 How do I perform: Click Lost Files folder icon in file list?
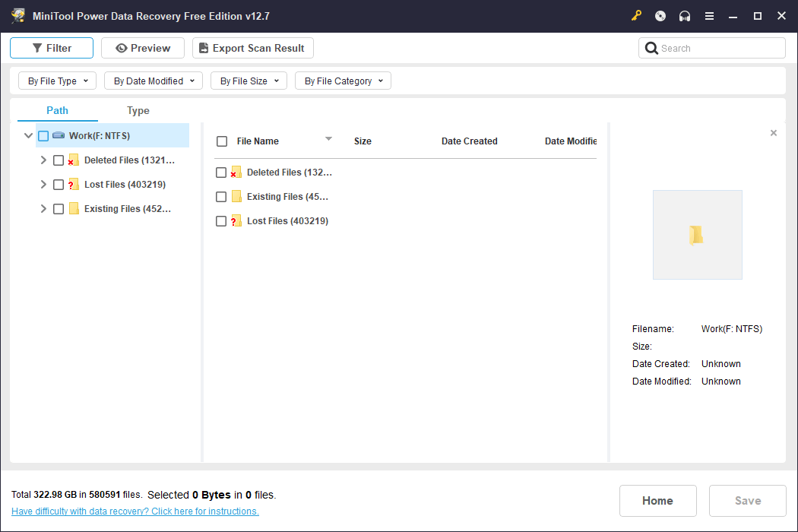point(236,221)
